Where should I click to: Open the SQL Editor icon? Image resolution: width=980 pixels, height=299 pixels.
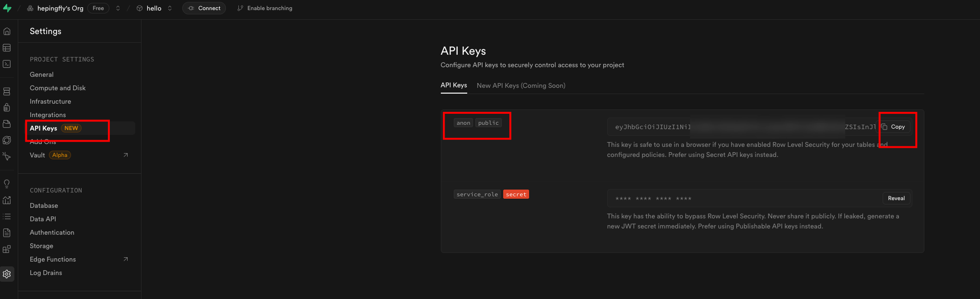(7, 64)
